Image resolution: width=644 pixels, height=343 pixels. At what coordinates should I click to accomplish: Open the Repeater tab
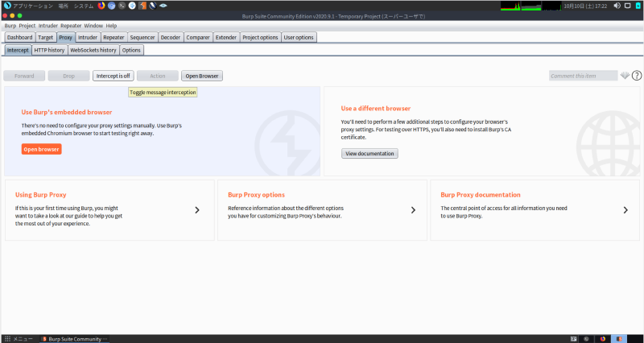[114, 37]
